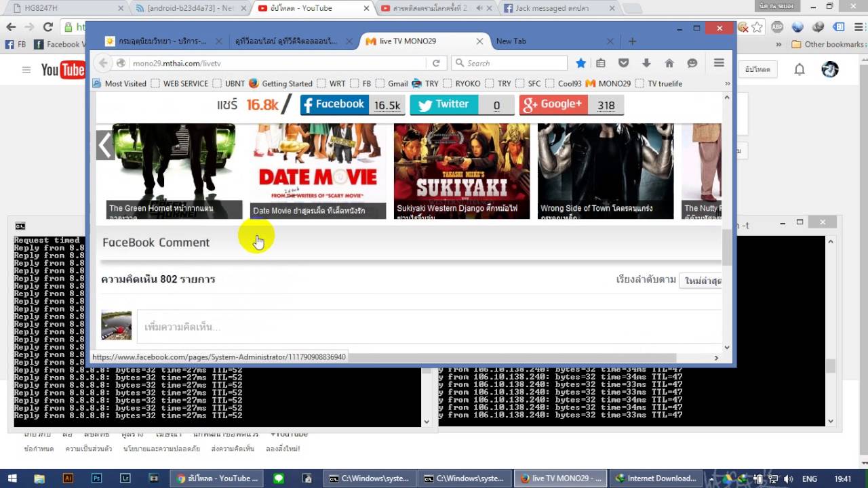Click the add comment field เพิ่มความคิดเห็น
This screenshot has height=488, width=868.
430,327
